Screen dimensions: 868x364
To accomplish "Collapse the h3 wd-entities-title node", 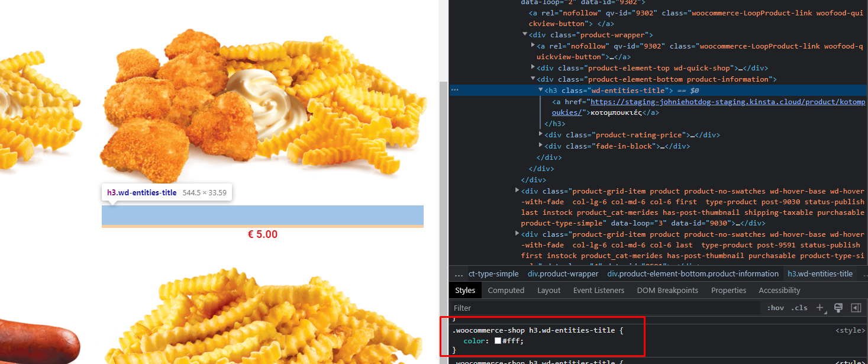I will tap(540, 90).
